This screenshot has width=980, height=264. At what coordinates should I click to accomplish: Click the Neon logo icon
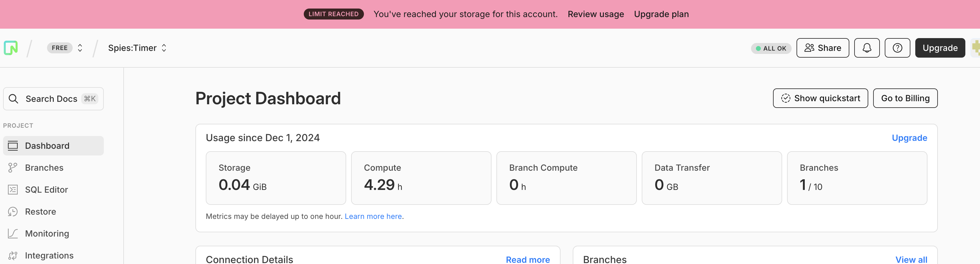click(x=11, y=48)
